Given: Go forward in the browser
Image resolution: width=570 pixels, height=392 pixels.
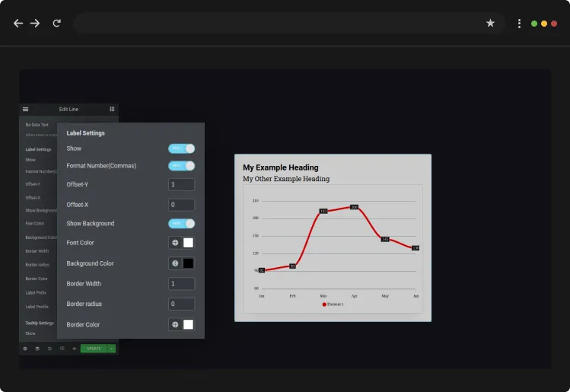Looking at the screenshot, I should (35, 24).
